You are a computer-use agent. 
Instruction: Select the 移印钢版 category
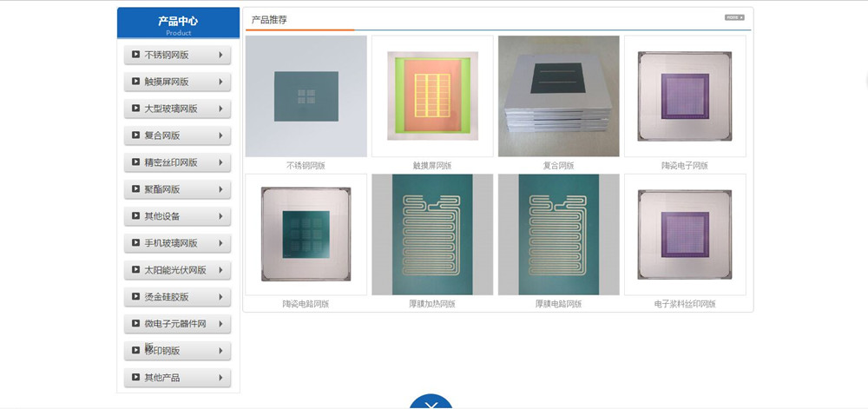coord(177,350)
